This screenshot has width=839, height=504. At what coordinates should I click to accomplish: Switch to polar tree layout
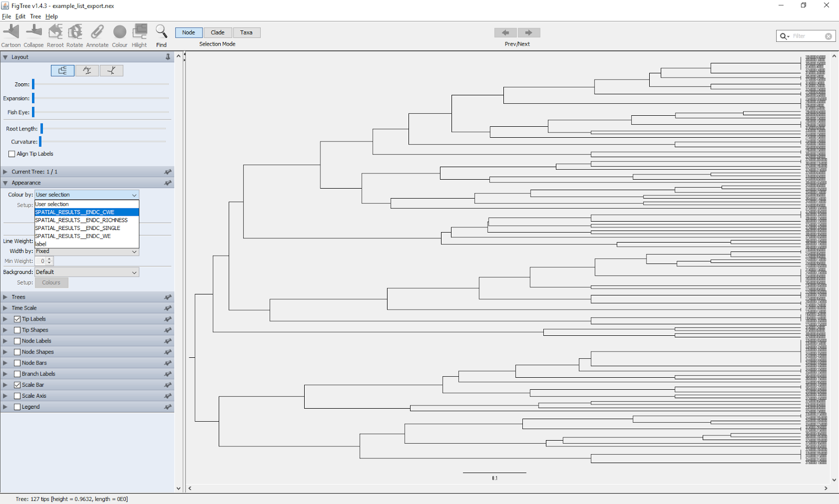coord(87,70)
